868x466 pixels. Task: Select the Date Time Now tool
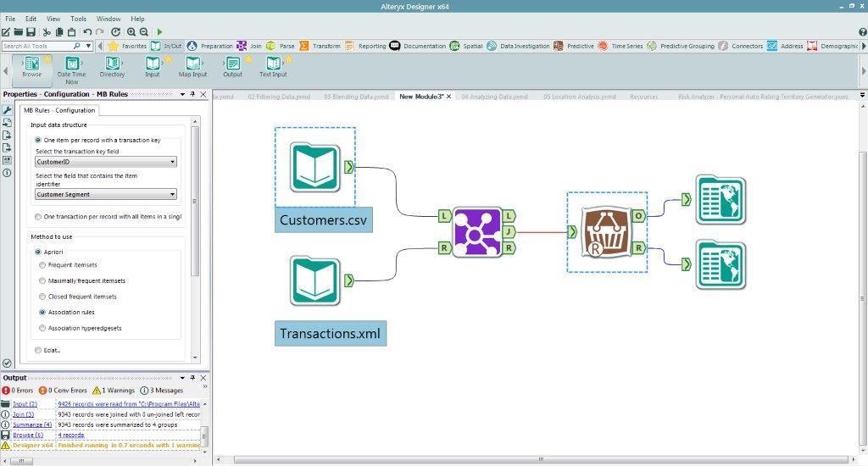click(72, 69)
